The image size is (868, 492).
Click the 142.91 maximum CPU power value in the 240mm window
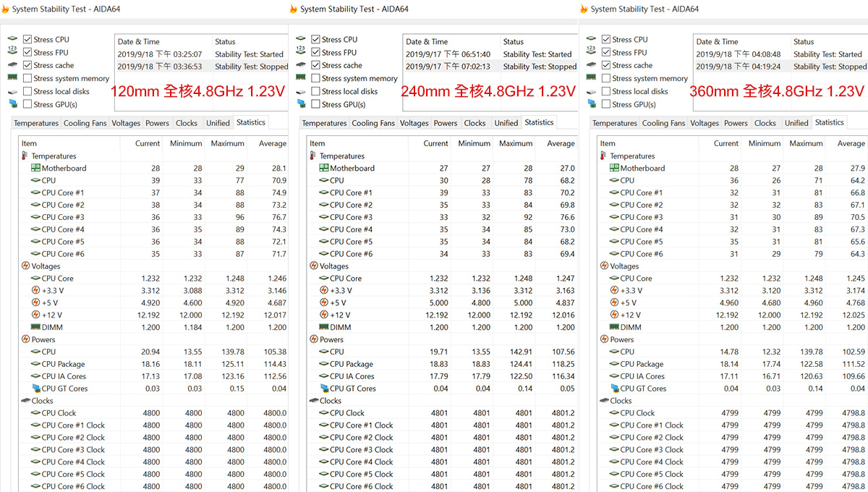(520, 352)
